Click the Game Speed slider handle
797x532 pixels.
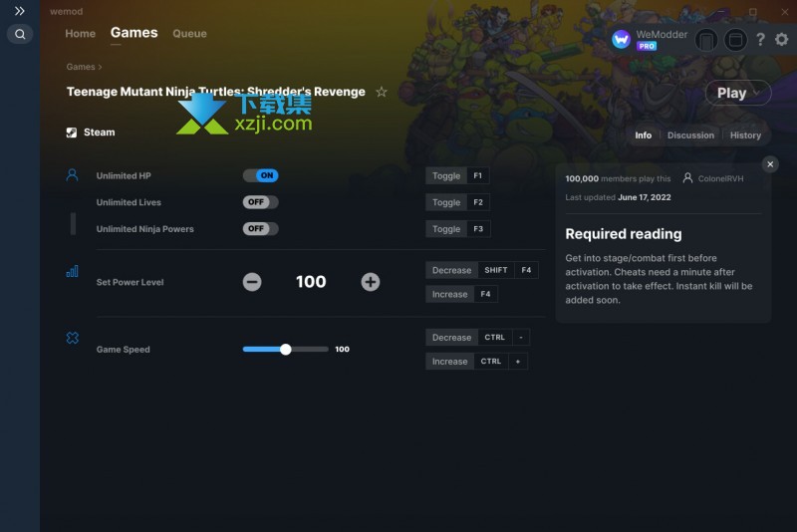click(286, 349)
